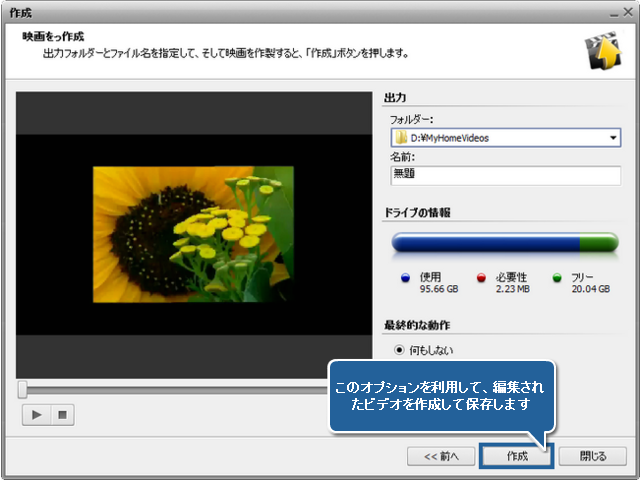Click the stop button under the preview

pyautogui.click(x=59, y=414)
